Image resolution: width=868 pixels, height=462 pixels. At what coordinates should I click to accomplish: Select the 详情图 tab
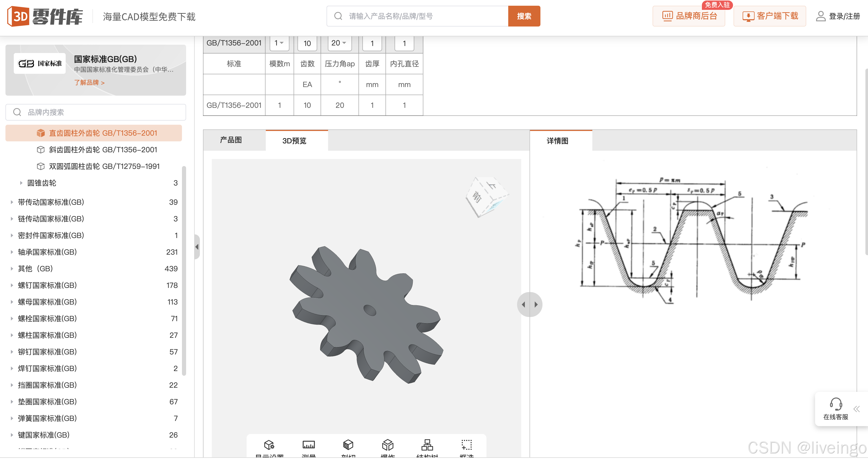[557, 141]
